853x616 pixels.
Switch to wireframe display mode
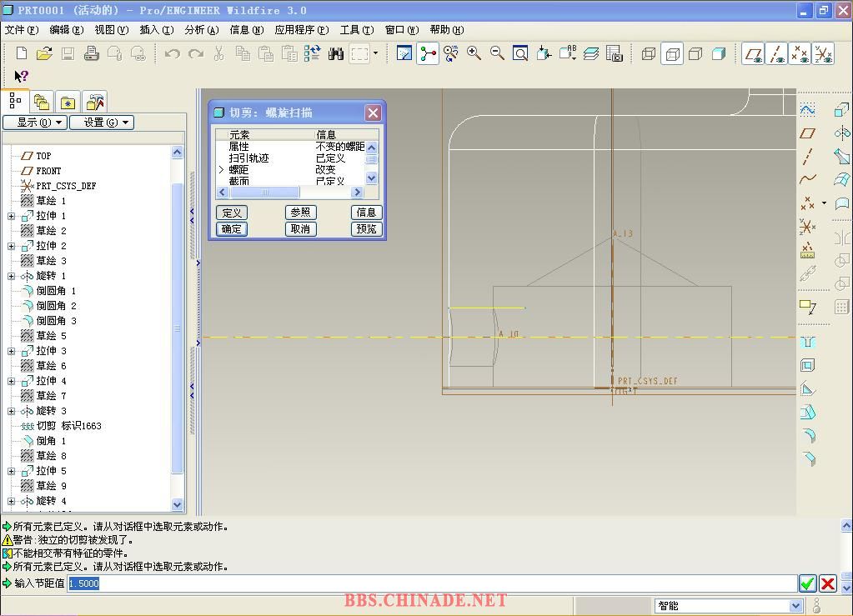tap(649, 54)
